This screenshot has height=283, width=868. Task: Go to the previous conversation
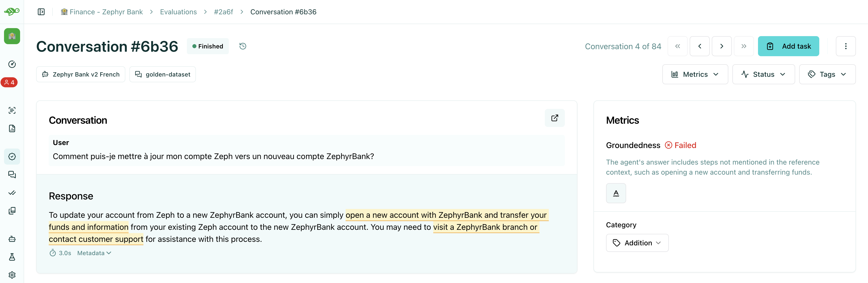point(699,46)
